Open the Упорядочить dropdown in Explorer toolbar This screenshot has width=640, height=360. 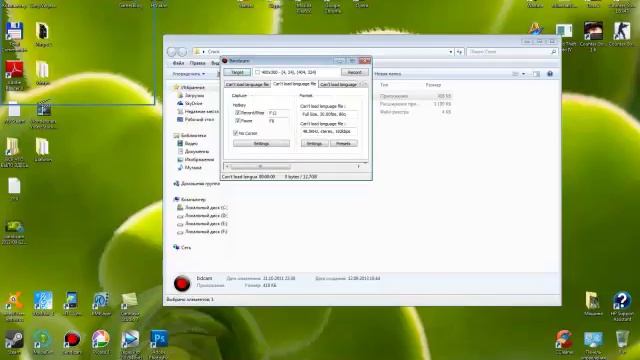189,74
